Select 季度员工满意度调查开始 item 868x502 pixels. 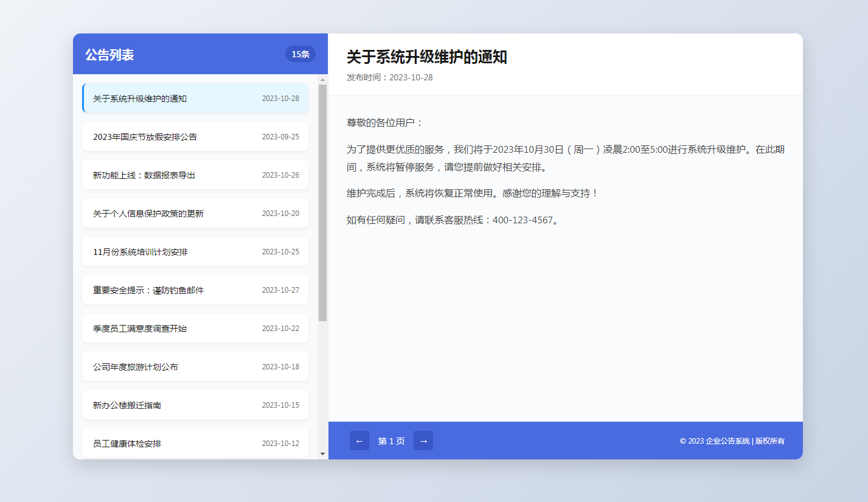[195, 328]
